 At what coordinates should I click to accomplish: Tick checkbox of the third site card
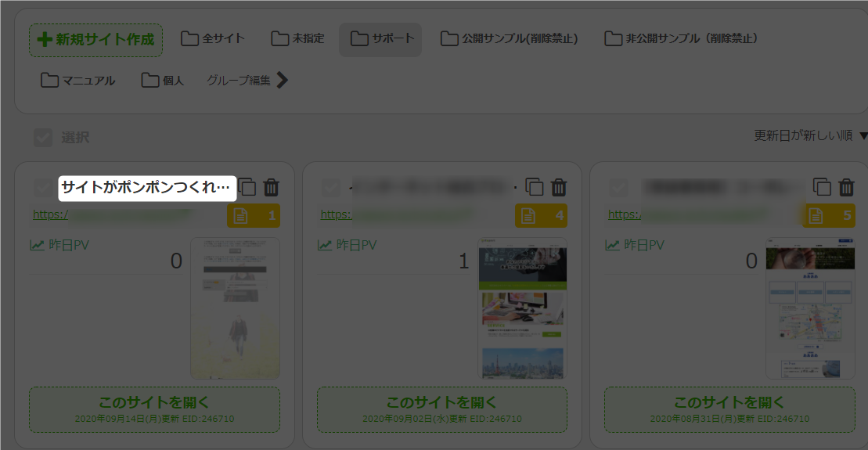[x=619, y=188]
